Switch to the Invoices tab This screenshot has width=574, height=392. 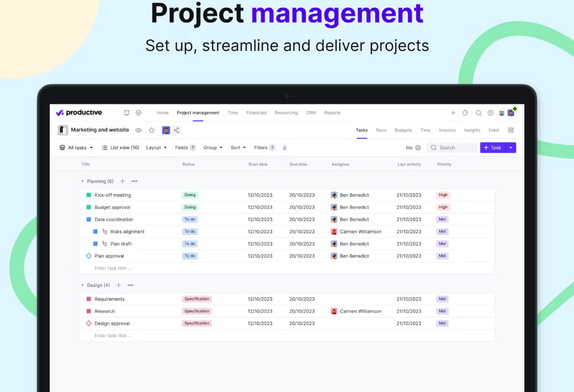pos(447,130)
